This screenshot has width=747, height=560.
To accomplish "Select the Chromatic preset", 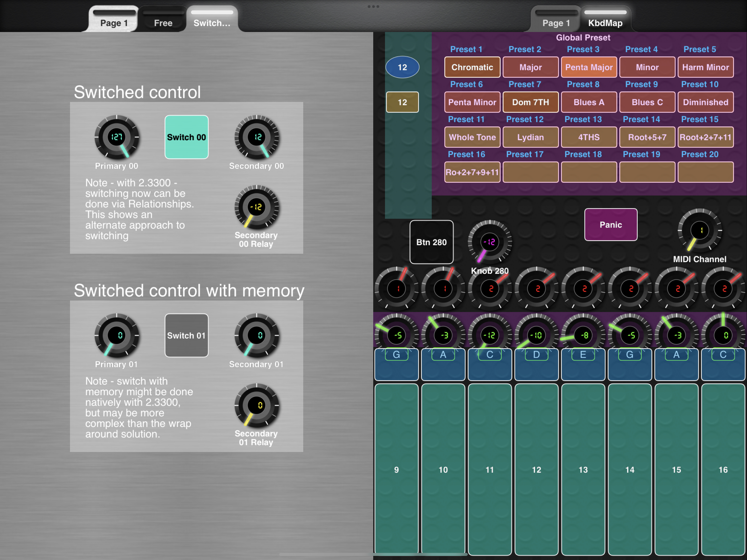I will click(x=472, y=67).
